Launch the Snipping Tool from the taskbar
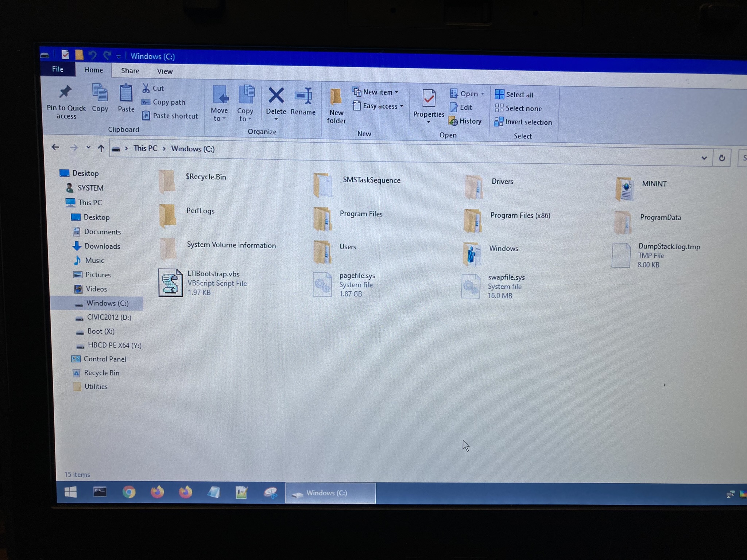The width and height of the screenshot is (747, 560). pyautogui.click(x=270, y=492)
